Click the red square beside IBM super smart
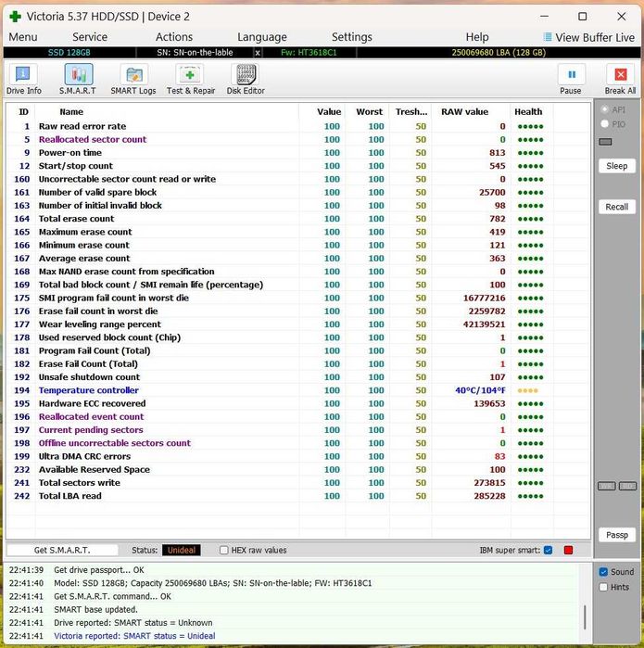 click(568, 550)
